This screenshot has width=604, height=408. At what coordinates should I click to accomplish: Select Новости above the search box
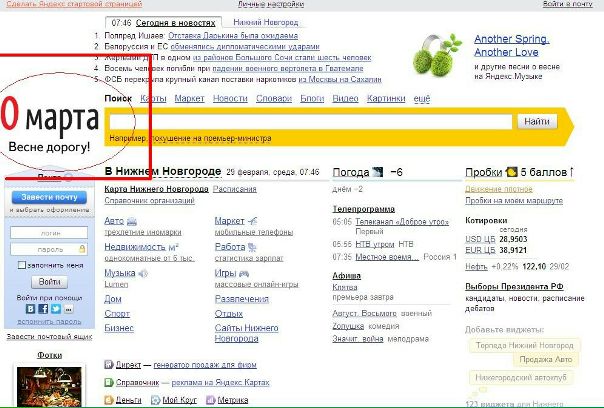point(230,99)
